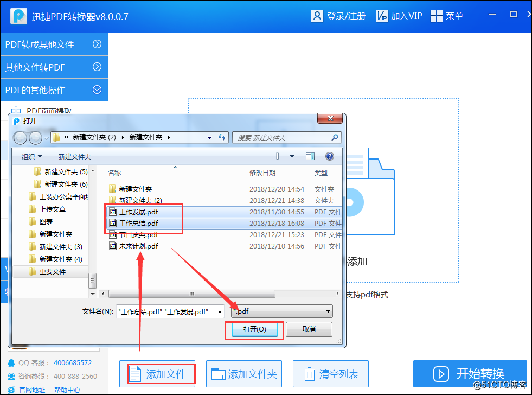
Task: Click the 添加文件 button
Action: tap(157, 374)
